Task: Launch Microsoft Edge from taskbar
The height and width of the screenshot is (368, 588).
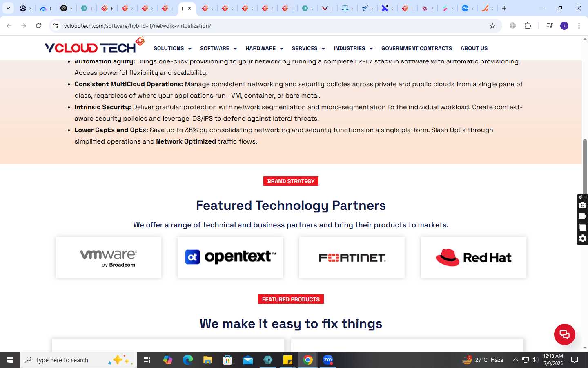Action: 187,360
